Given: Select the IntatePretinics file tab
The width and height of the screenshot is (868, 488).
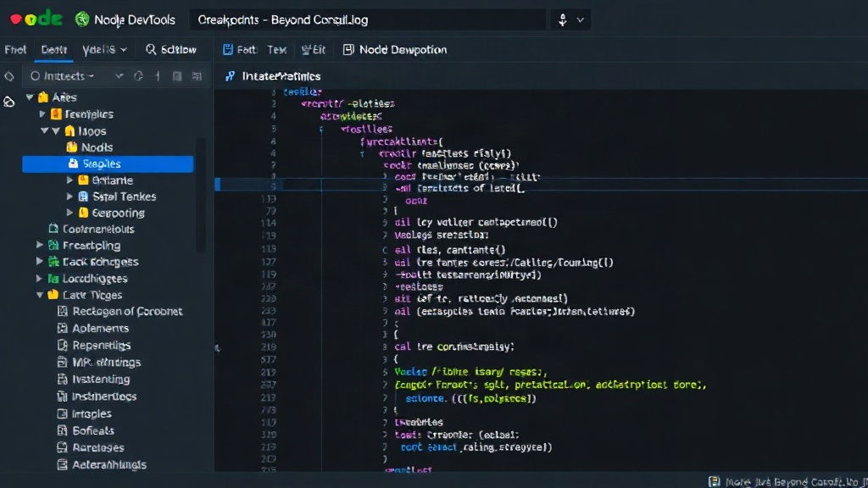Looking at the screenshot, I should coord(272,76).
